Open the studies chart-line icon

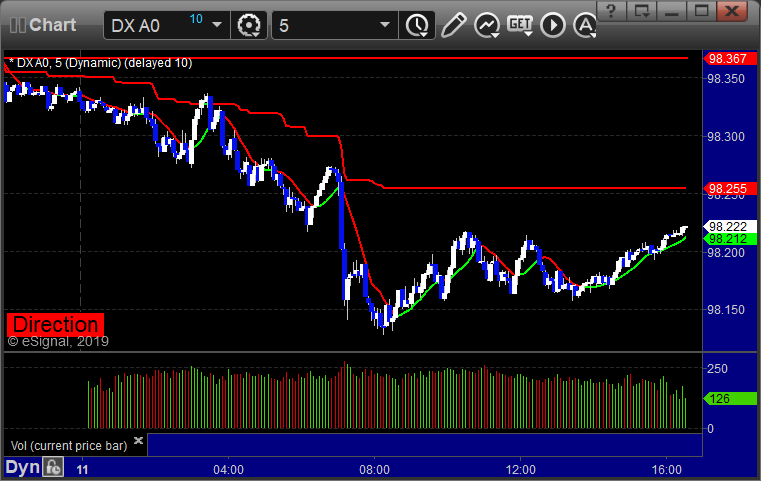click(x=487, y=25)
